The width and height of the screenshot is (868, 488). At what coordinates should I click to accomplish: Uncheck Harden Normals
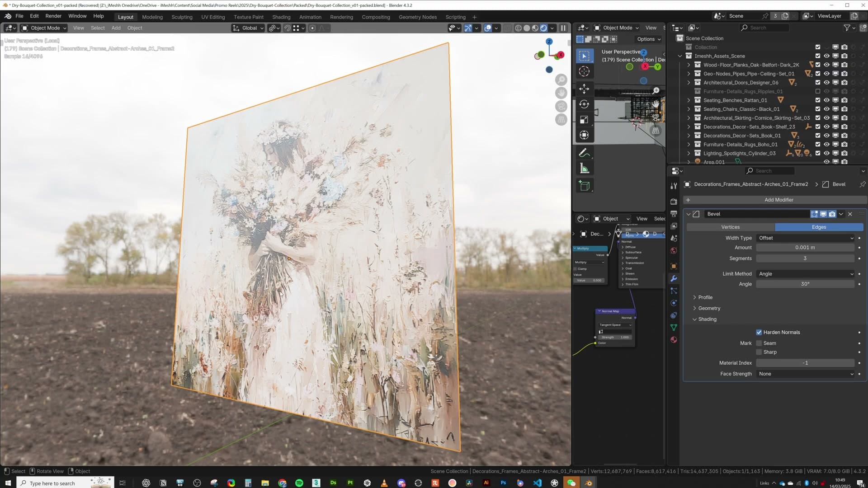[x=759, y=333]
